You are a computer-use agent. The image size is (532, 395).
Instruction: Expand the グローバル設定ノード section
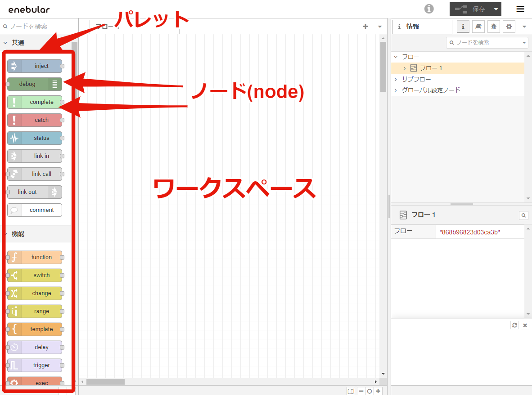pyautogui.click(x=396, y=90)
